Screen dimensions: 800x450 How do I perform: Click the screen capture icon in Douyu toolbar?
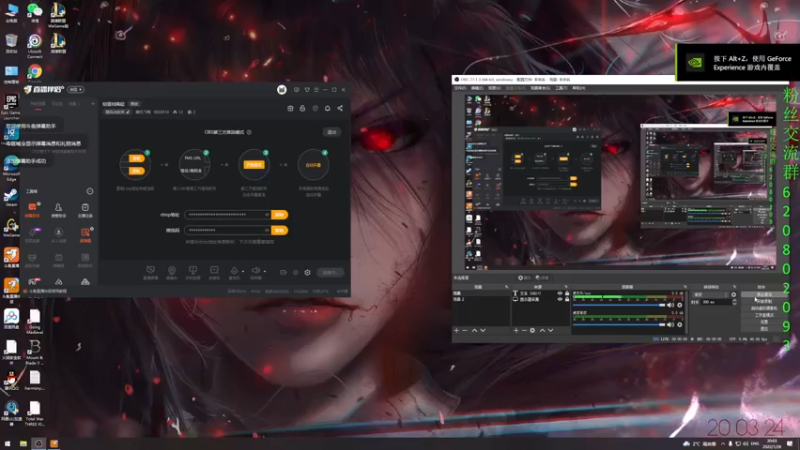(x=151, y=270)
